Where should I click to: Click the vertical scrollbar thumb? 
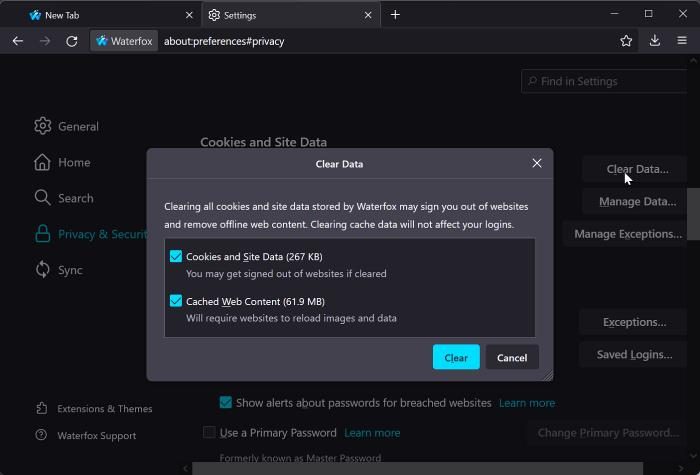693,214
